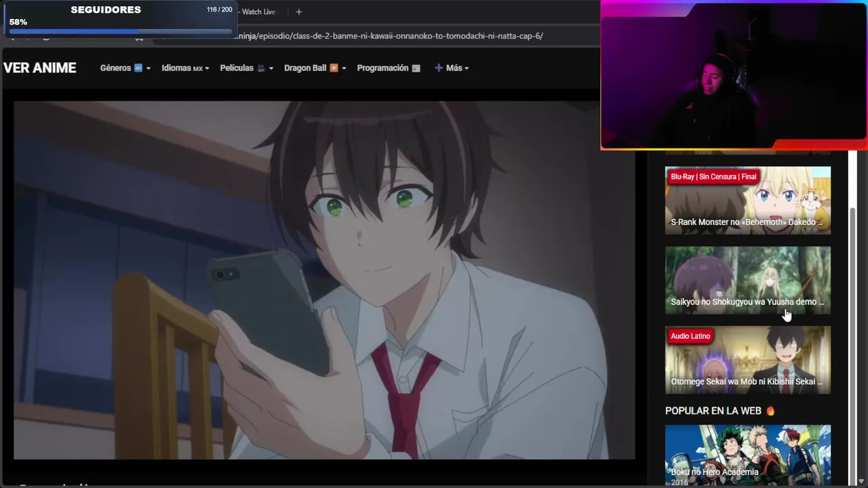Open S-Rank Monster no Behemoth thumbnail

[x=748, y=201]
